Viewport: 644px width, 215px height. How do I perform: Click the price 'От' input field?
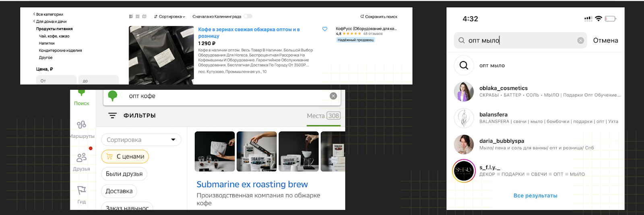click(x=56, y=80)
